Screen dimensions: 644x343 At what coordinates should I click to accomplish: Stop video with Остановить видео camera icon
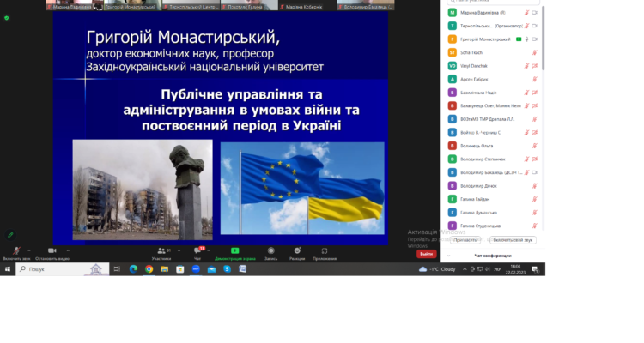coord(52,250)
